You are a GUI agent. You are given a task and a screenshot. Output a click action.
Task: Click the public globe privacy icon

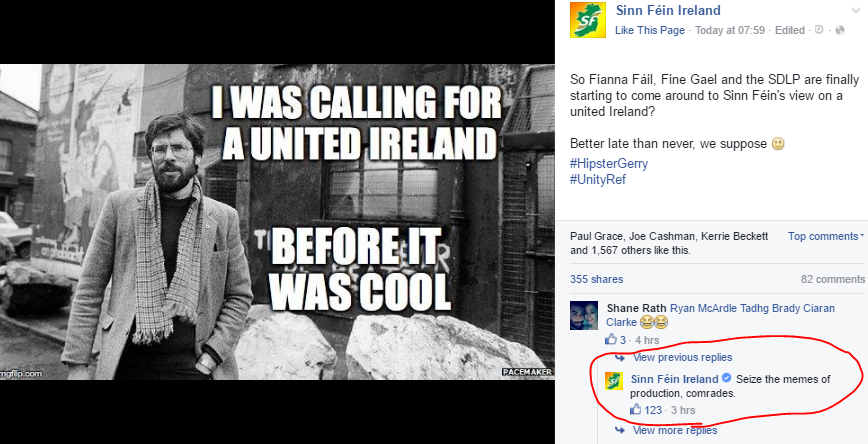[840, 30]
